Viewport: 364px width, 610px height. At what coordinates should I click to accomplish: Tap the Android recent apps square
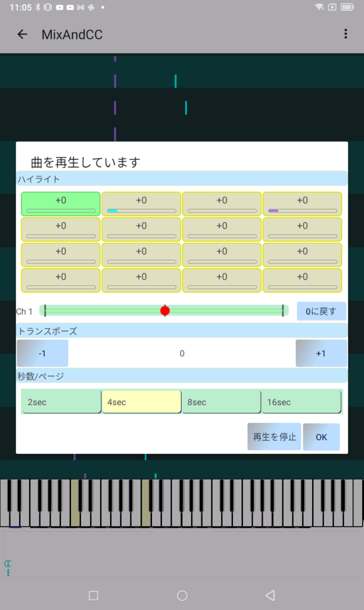pos(93,596)
